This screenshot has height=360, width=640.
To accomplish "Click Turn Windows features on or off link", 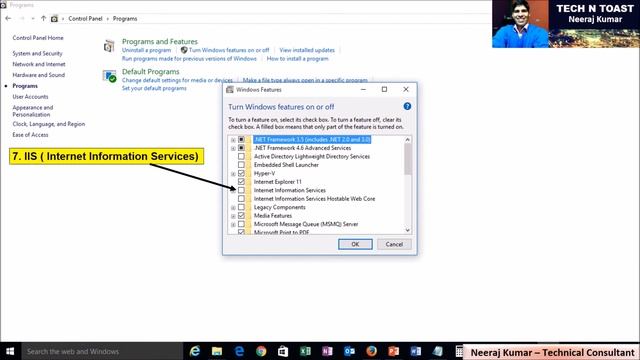I will point(229,50).
